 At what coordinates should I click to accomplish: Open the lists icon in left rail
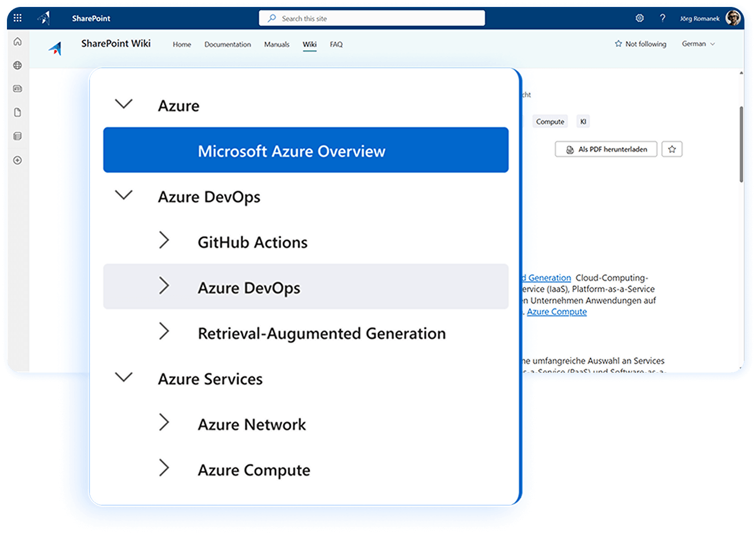tap(17, 137)
